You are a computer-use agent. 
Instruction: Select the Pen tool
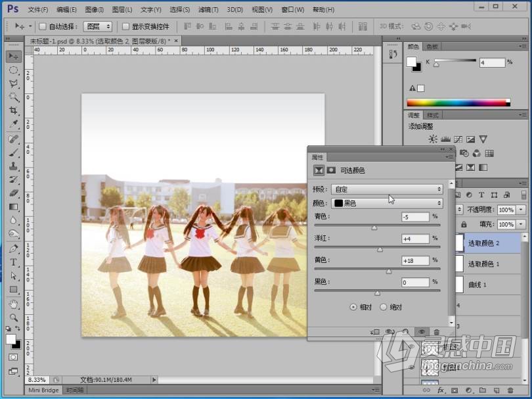coord(14,248)
